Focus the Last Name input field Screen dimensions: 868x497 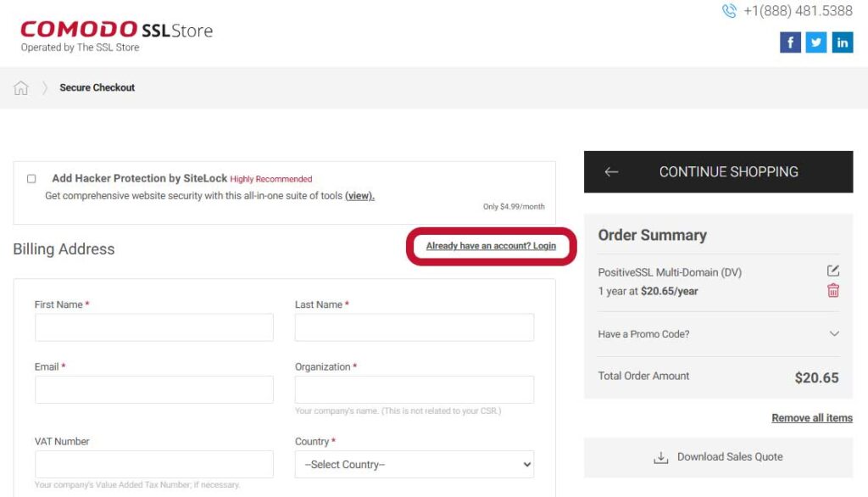[x=414, y=327]
